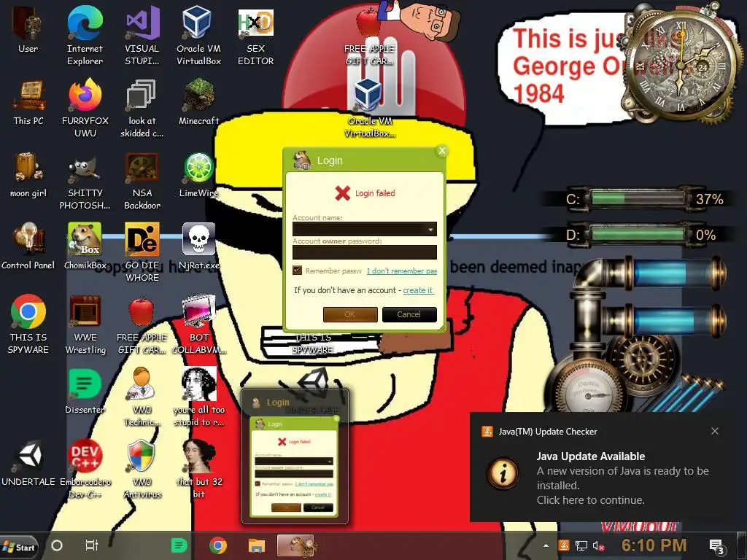Open Embarcadero Dev-C++ icon

pos(85,470)
